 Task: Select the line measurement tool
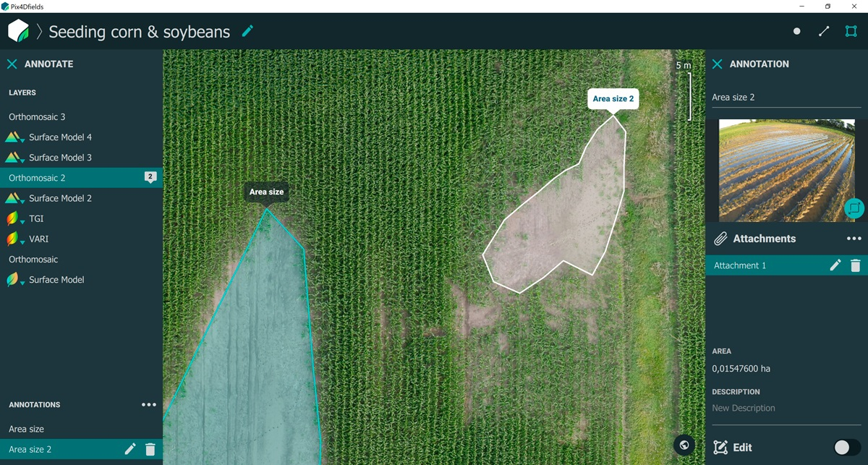pos(824,32)
